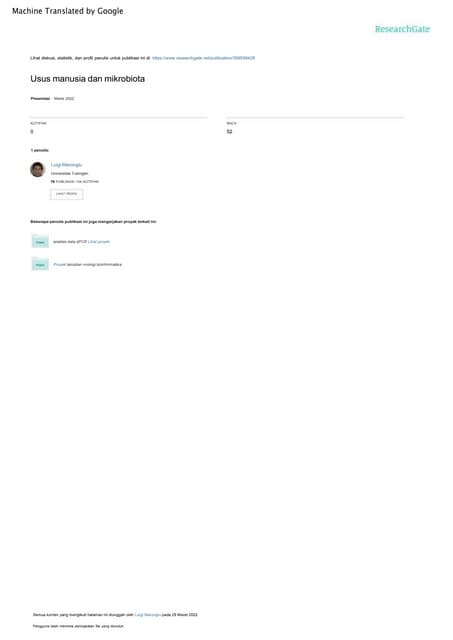Image resolution: width=453 pixels, height=640 pixels.
Task: Select the Presentasi label
Action: [x=40, y=99]
